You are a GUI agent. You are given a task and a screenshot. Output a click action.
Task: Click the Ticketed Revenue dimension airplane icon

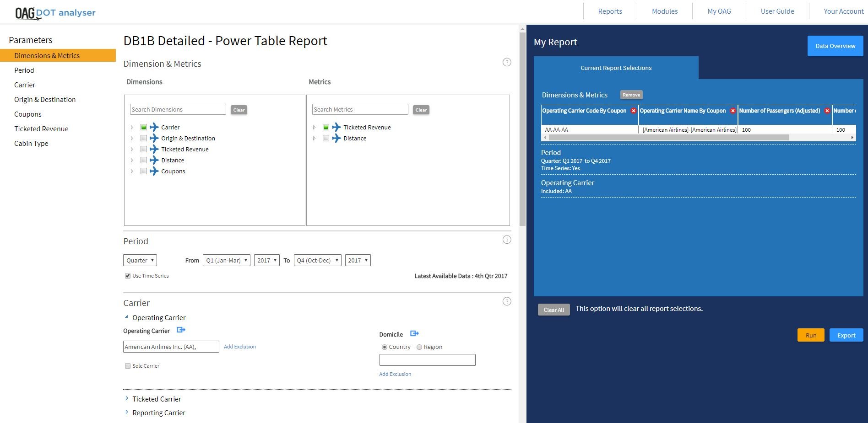(x=154, y=149)
